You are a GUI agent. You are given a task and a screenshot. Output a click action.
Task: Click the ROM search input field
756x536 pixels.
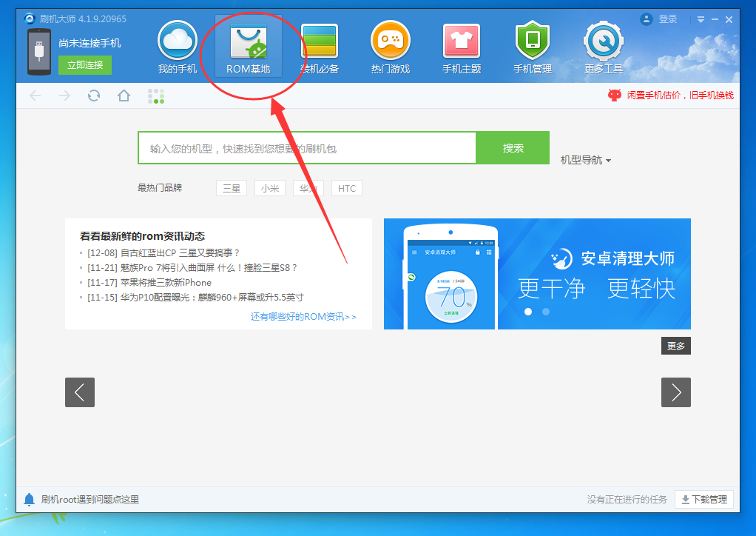tap(307, 147)
